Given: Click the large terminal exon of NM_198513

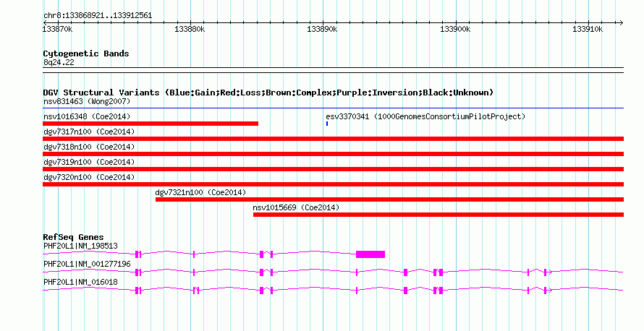Looking at the screenshot, I should click(x=370, y=254).
